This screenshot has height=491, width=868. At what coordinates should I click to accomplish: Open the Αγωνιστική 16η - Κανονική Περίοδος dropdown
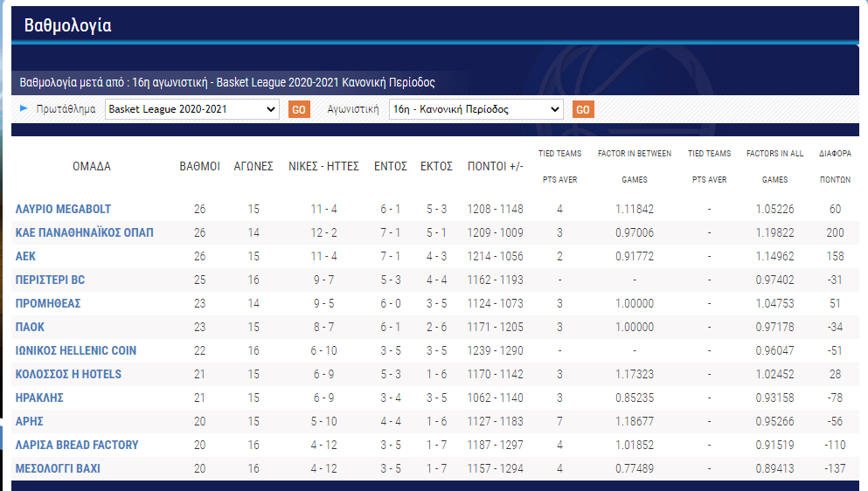tap(475, 109)
